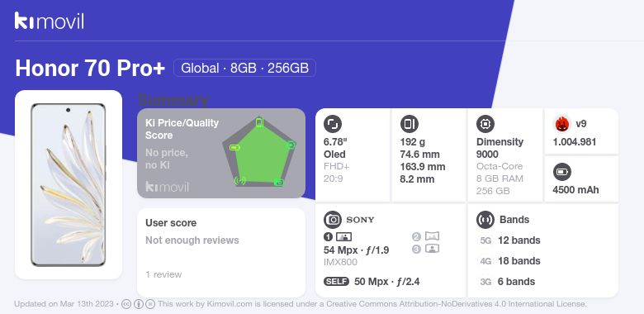644x314 pixels.
Task: Select the Honor 70 Pro+ title
Action: click(x=90, y=69)
